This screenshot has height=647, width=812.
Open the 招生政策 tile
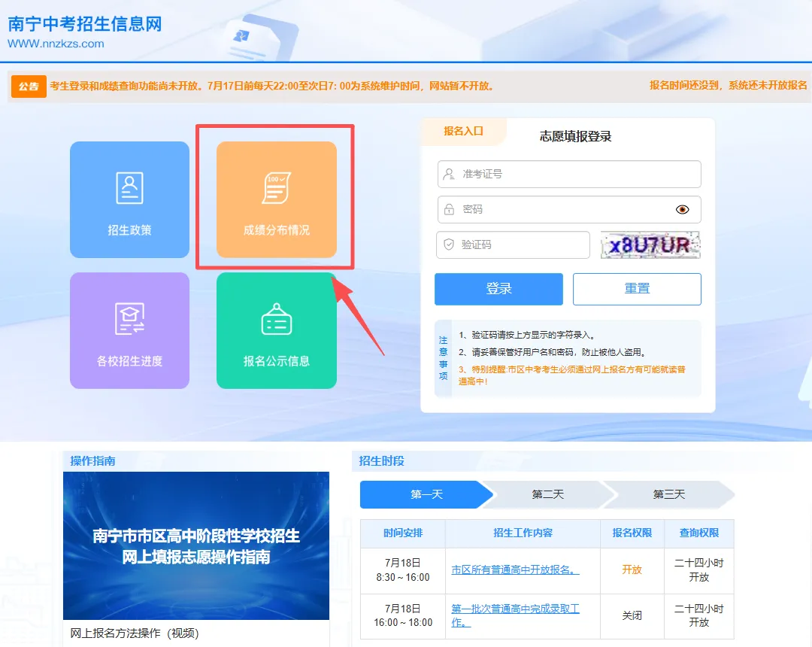click(129, 199)
